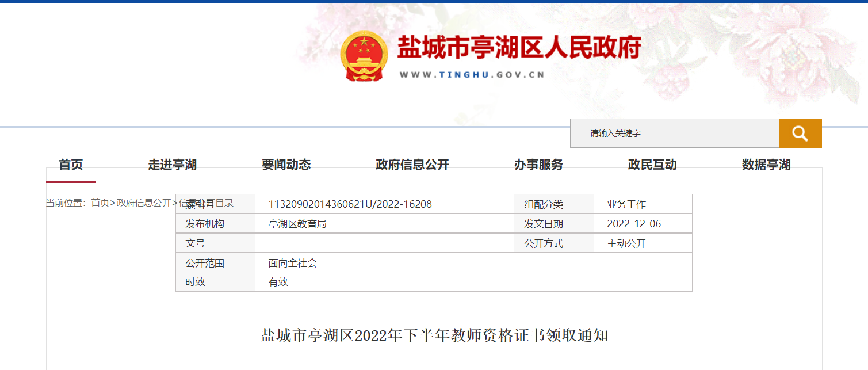Click the 面向全社会 scope cell
The image size is (868, 370).
(x=474, y=263)
